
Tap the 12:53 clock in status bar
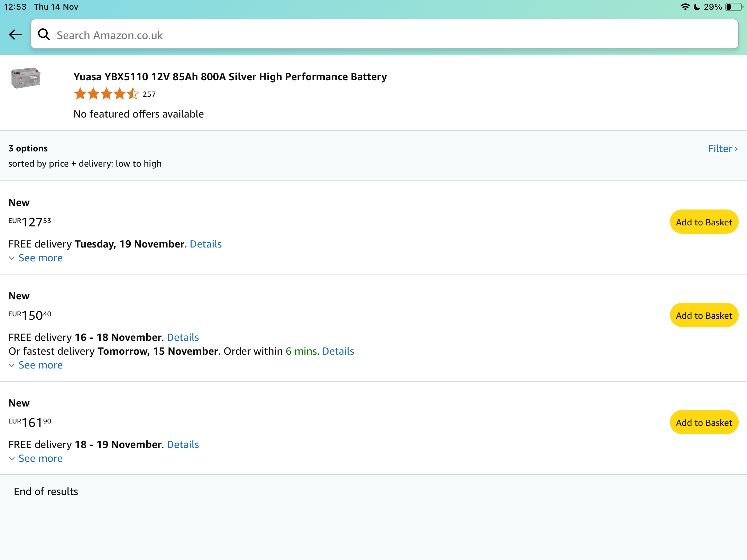15,7
